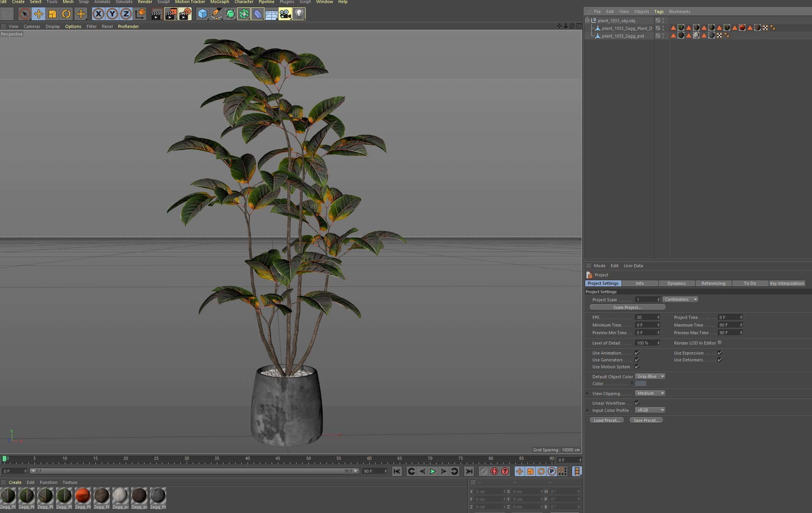Switch to the Dynamics tab
This screenshot has height=513, width=812.
(676, 283)
